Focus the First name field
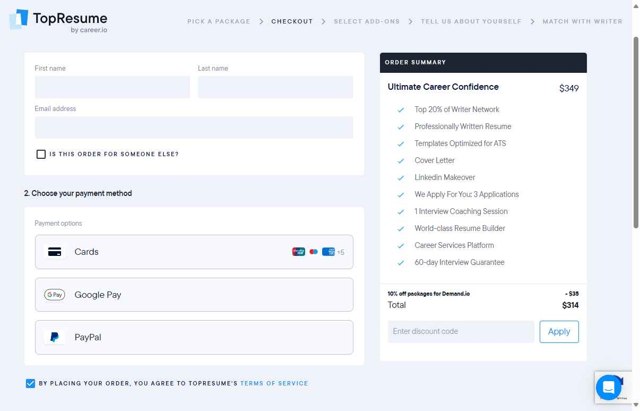 click(x=112, y=87)
